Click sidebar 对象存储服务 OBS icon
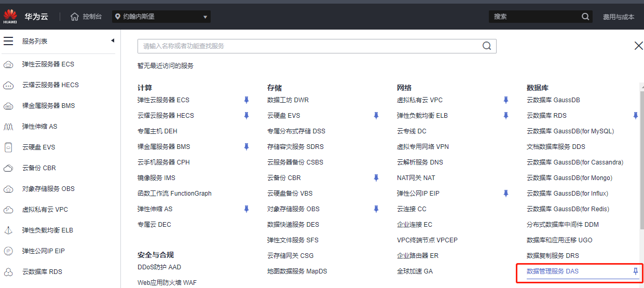The width and height of the screenshot is (644, 288). (8, 189)
